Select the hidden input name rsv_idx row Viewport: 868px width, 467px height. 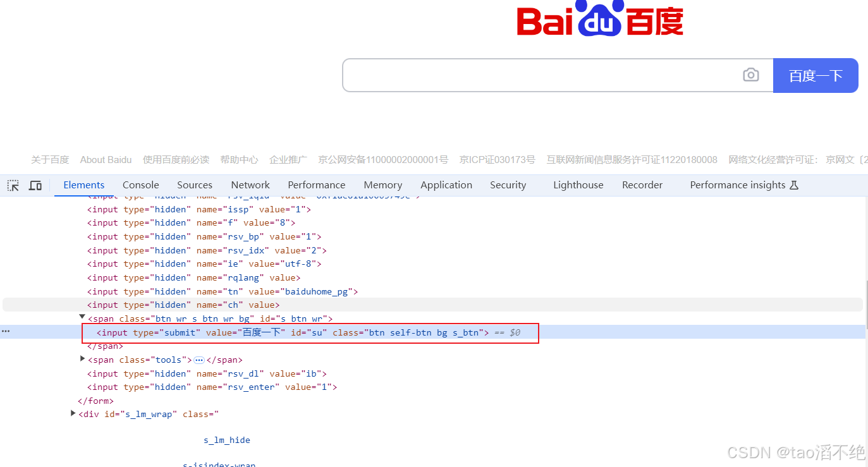tap(207, 251)
